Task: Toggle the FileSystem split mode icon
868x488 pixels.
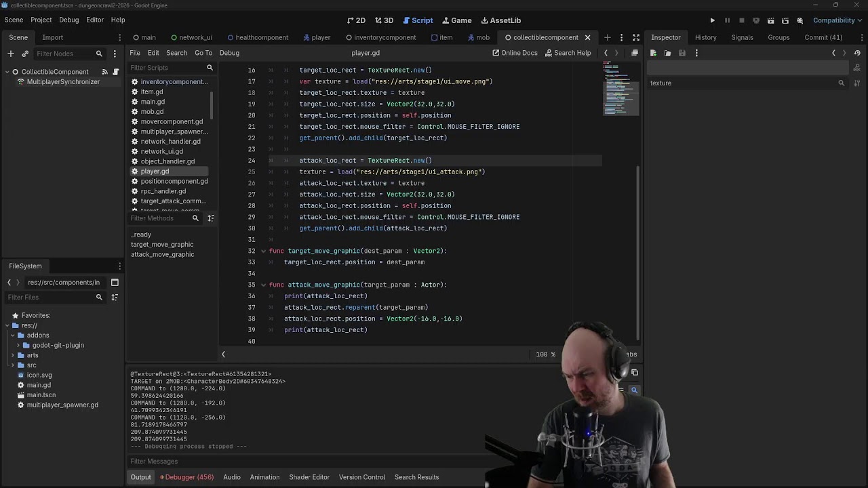Action: click(115, 283)
